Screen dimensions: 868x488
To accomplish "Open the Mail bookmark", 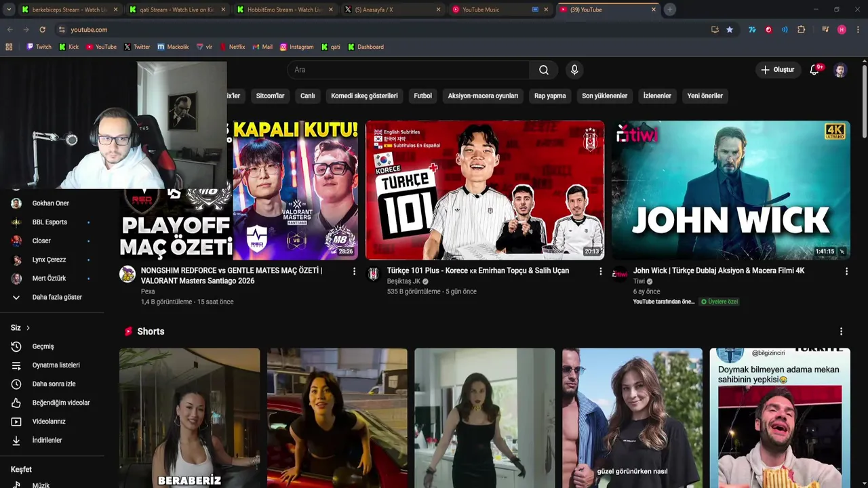I will pos(262,47).
